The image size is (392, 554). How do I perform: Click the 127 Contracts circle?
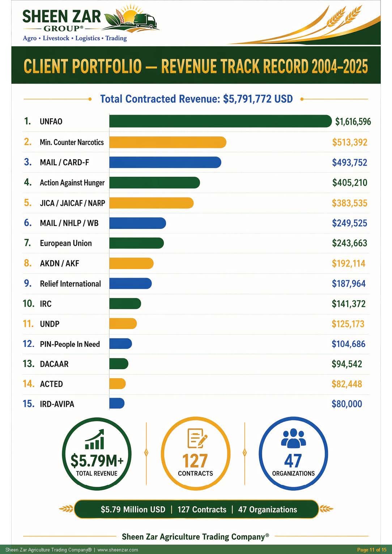(x=195, y=454)
